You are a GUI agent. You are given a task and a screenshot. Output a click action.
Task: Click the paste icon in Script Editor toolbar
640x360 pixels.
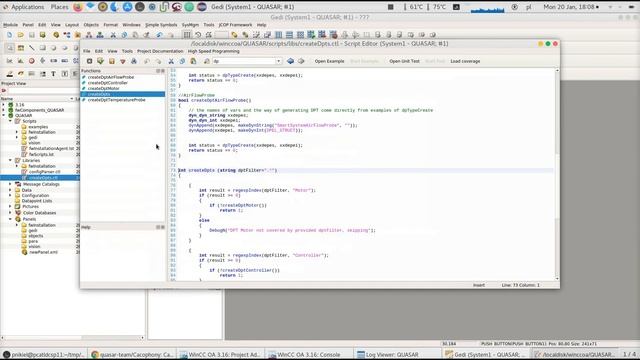coord(193,61)
